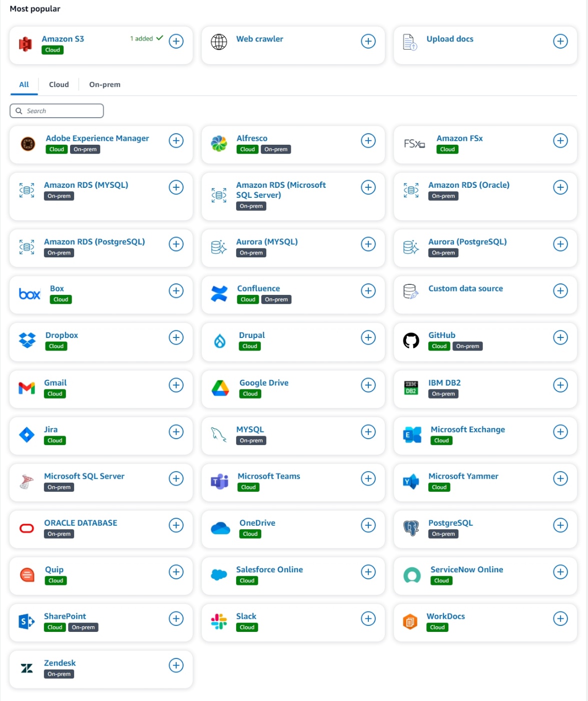Add the WorkDocs connector
Viewport: 588px width, 701px height.
[x=560, y=618]
